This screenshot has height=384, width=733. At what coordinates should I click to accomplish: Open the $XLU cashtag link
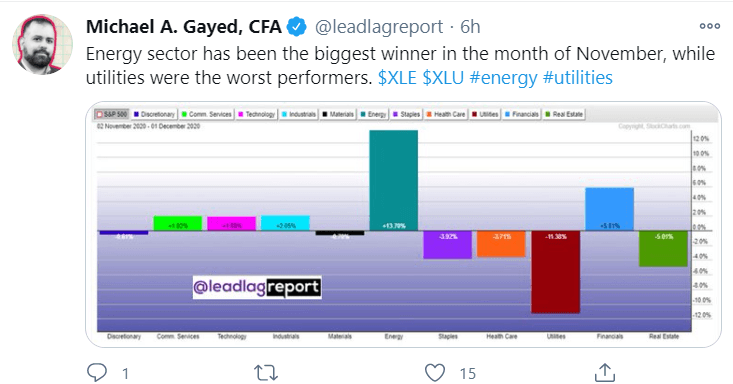point(443,78)
